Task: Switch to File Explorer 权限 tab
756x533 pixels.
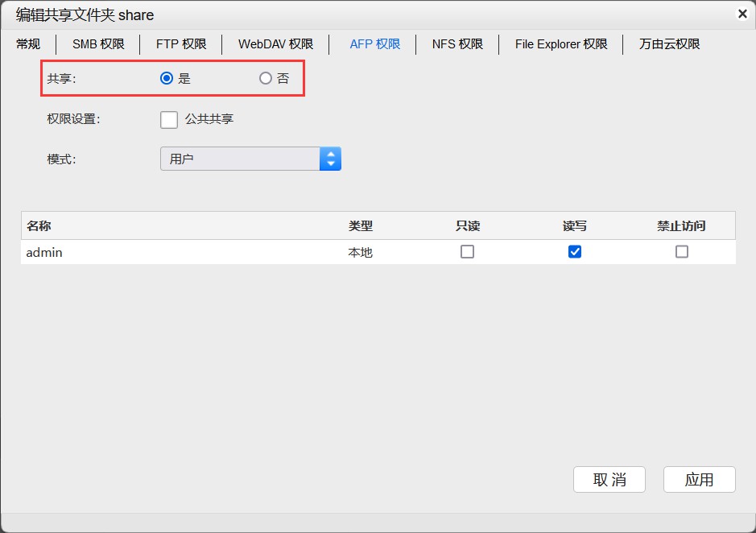Action: (561, 44)
